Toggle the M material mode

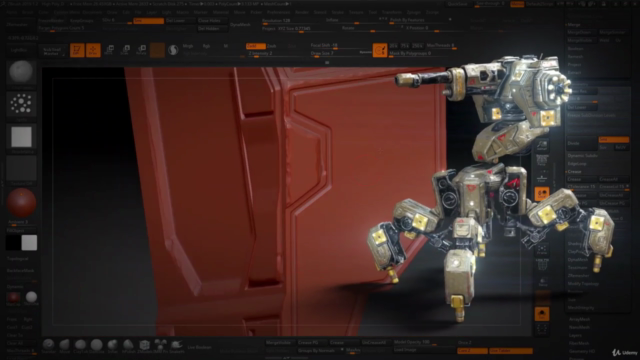pyautogui.click(x=225, y=46)
